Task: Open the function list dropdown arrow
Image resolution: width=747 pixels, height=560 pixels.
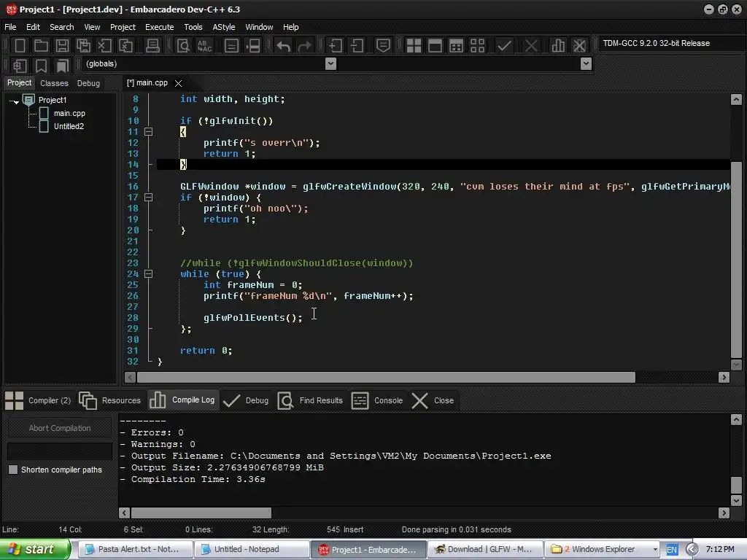Action: 586,64
